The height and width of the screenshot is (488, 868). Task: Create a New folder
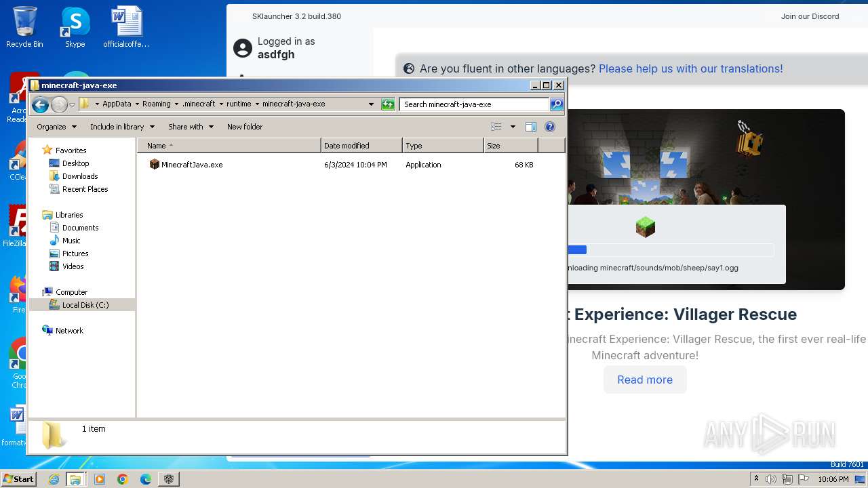coord(245,127)
